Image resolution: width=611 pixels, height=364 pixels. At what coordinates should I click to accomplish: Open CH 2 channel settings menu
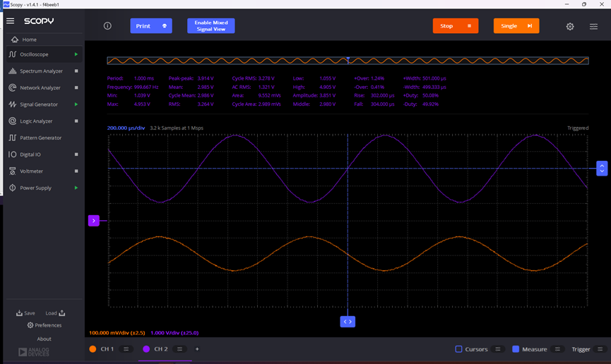[179, 349]
